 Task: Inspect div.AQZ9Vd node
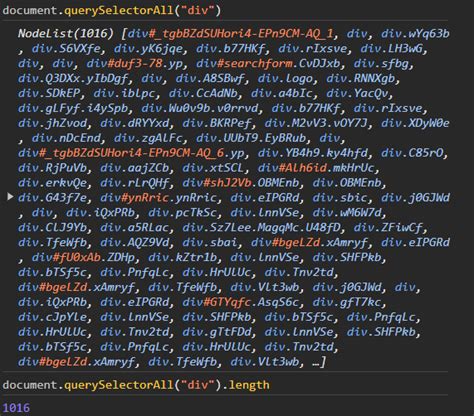134,243
